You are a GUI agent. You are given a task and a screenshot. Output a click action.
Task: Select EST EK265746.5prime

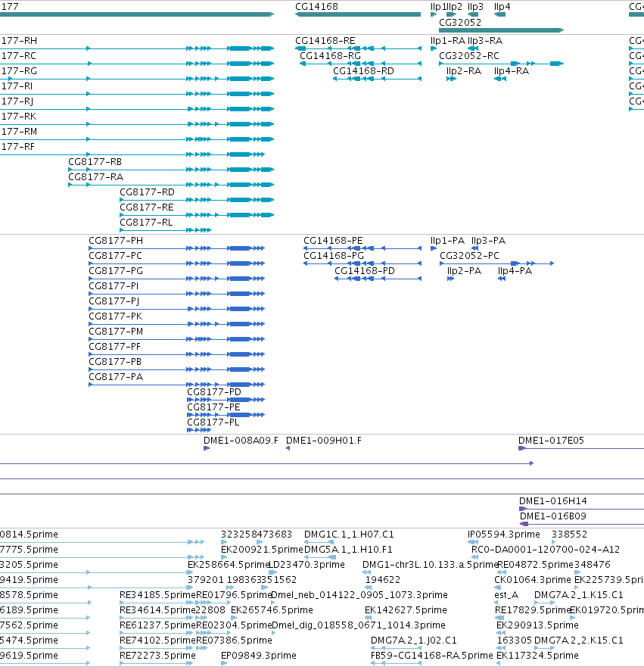pyautogui.click(x=272, y=610)
